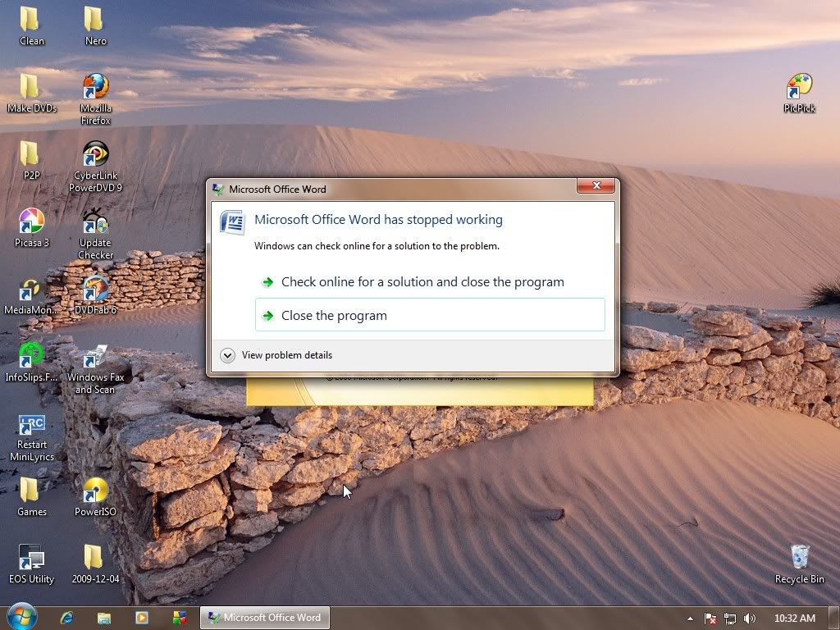This screenshot has height=630, width=840.
Task: Show hidden tray icons arrow
Action: [x=691, y=619]
